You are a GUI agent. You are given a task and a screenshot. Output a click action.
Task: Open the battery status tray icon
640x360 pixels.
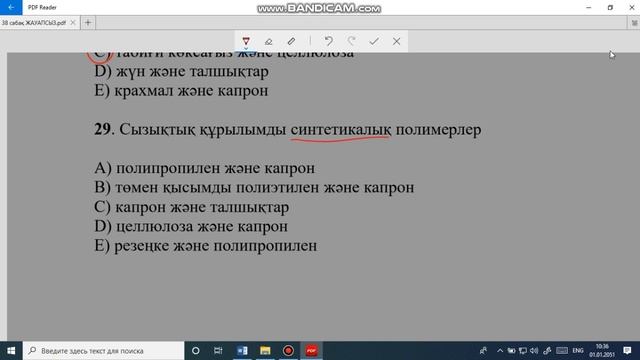click(511, 351)
